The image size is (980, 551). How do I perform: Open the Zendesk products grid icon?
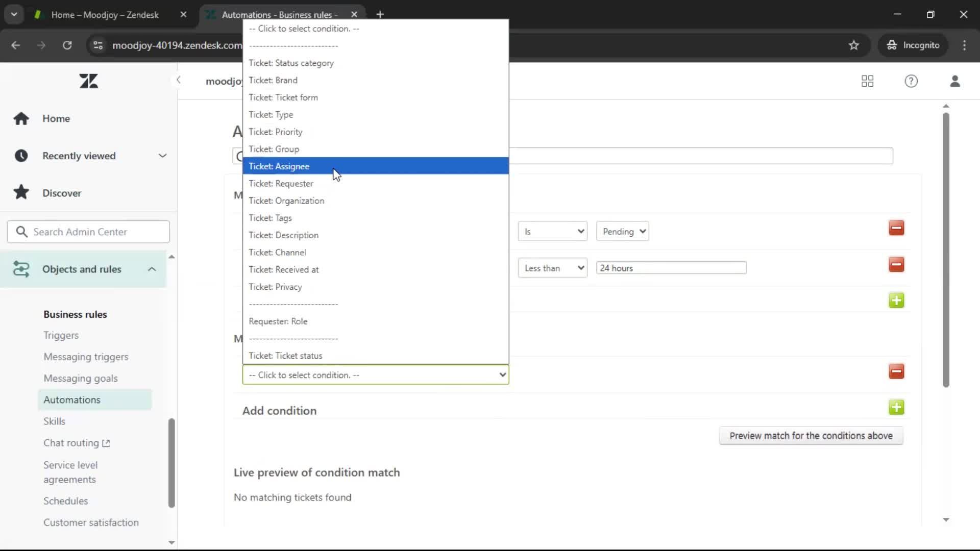click(867, 81)
